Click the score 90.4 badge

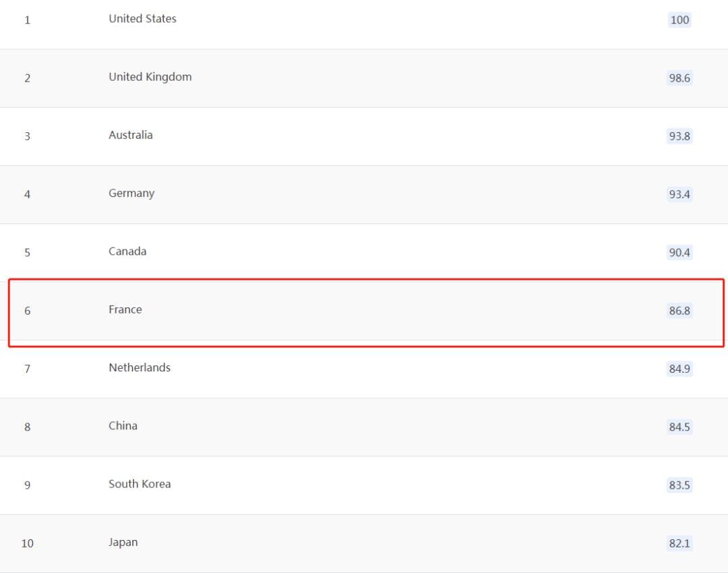(x=679, y=252)
